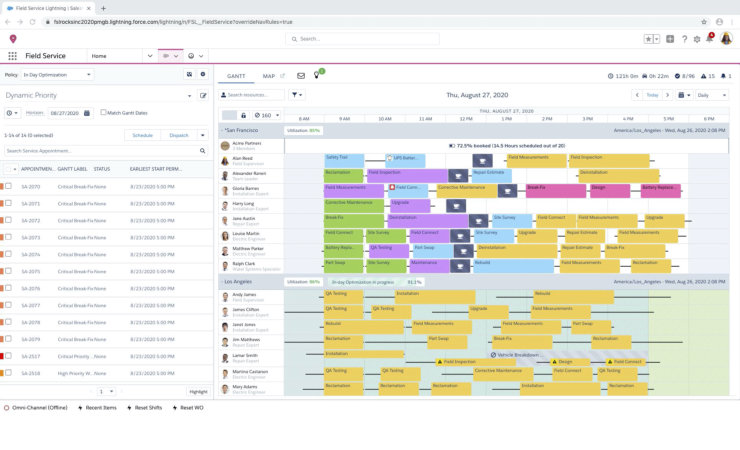
Task: Open the appointment list settings gear
Action: coord(203,75)
